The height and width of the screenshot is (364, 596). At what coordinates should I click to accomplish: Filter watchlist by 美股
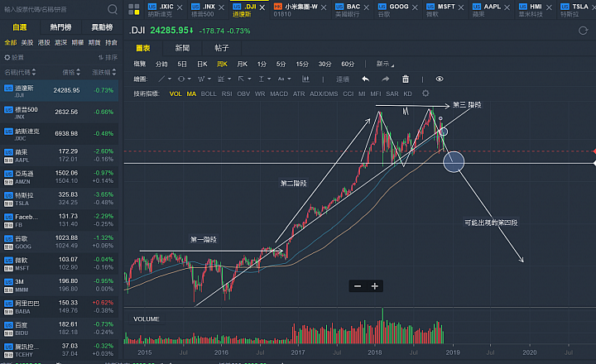[27, 42]
